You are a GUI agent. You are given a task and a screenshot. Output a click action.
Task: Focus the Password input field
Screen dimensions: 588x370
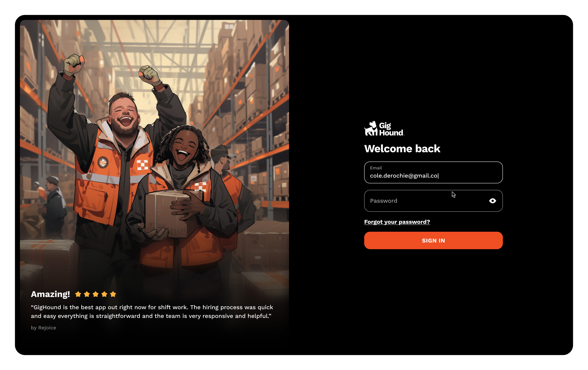click(x=433, y=201)
